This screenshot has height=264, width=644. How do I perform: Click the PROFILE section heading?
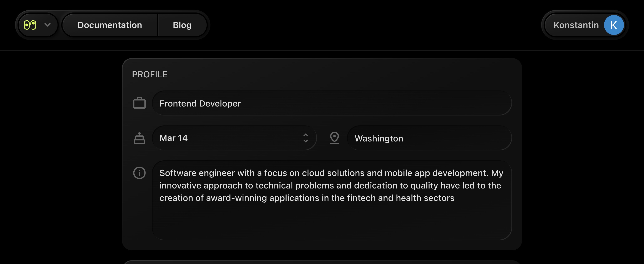149,74
